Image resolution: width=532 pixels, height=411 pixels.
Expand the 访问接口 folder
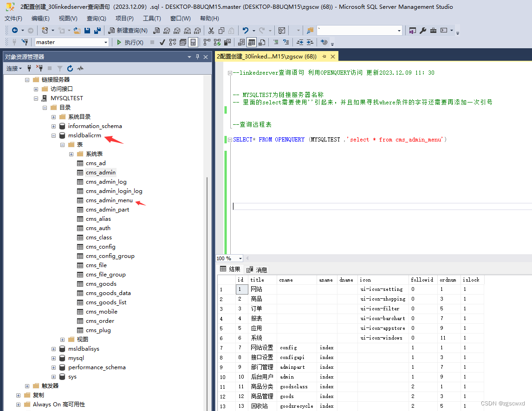[36, 89]
